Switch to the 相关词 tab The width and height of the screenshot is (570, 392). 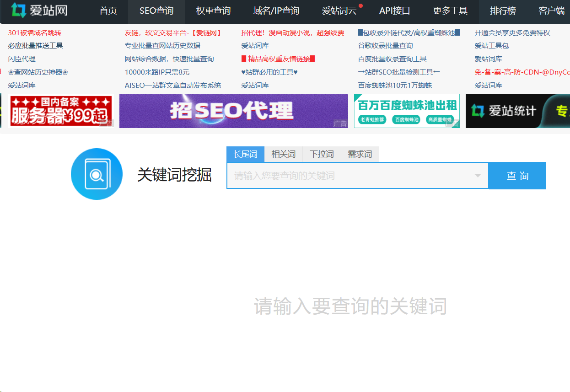[284, 154]
